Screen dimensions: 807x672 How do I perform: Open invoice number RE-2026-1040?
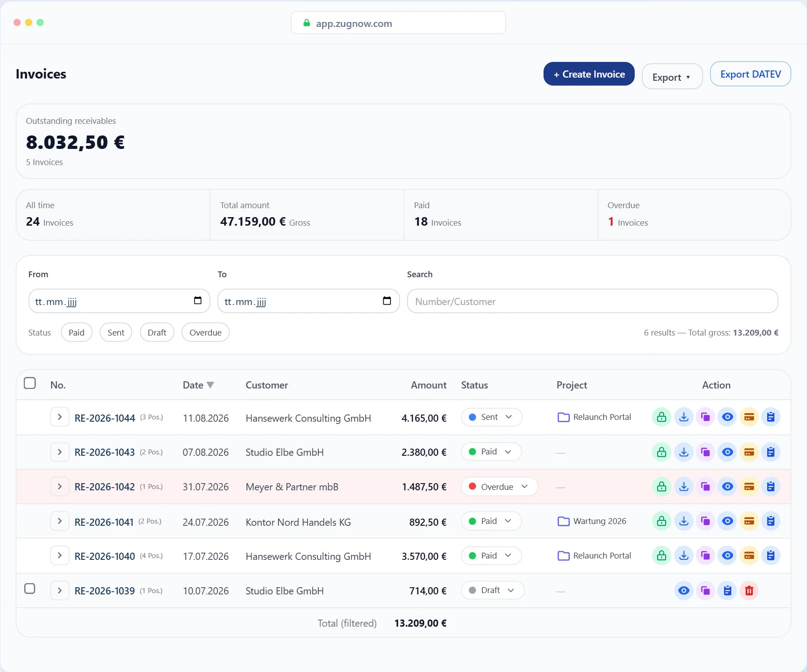pos(105,556)
